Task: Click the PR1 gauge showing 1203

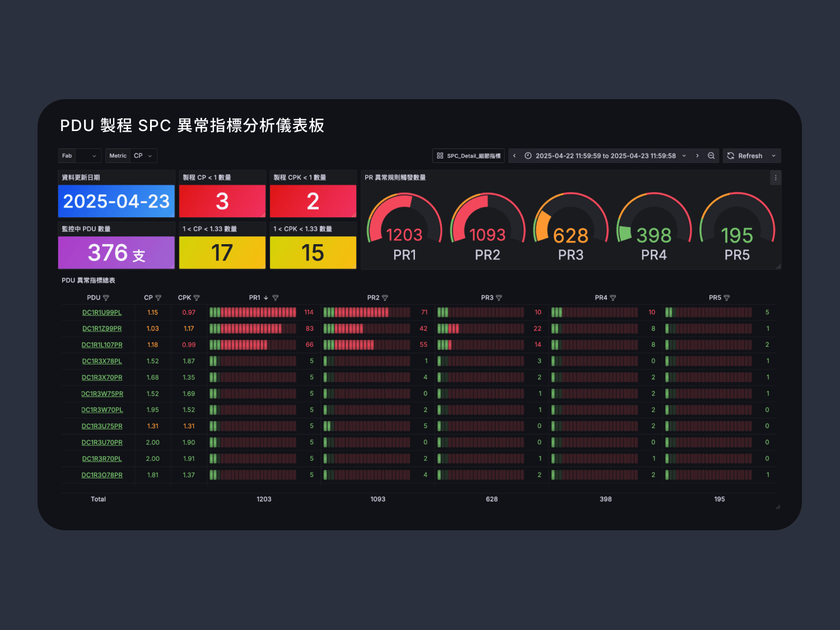Action: pyautogui.click(x=404, y=227)
